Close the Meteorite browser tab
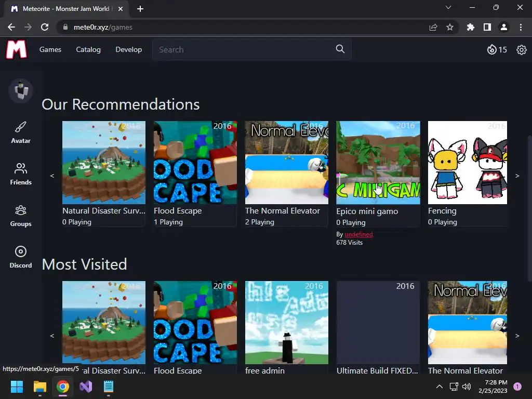The image size is (532, 399). [x=121, y=9]
